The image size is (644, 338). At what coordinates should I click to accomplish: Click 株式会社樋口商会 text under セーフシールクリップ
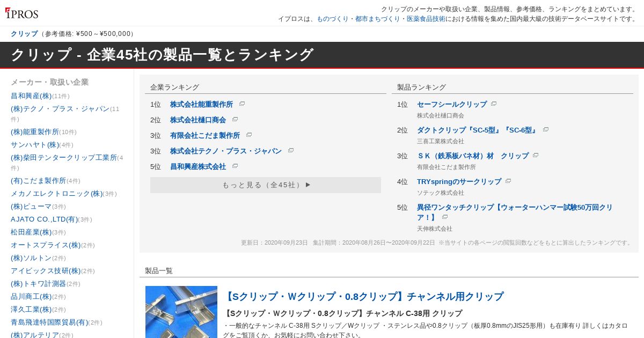coord(441,116)
